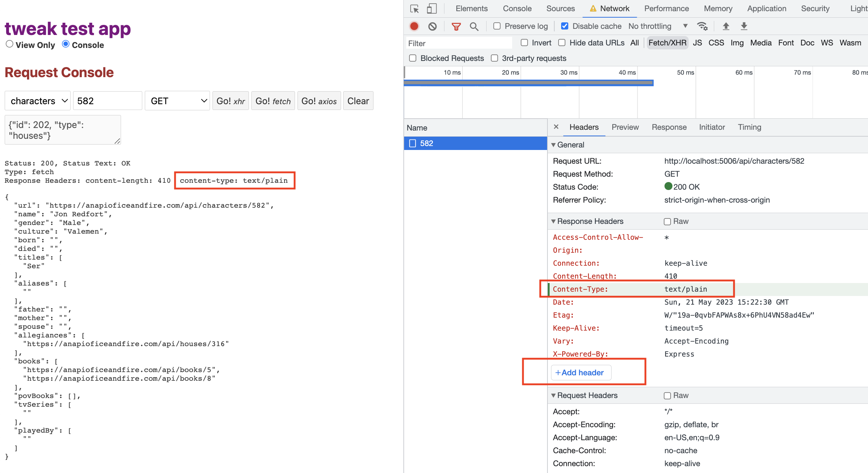The height and width of the screenshot is (473, 868).
Task: Toggle the network filter funnel icon
Action: 456,26
